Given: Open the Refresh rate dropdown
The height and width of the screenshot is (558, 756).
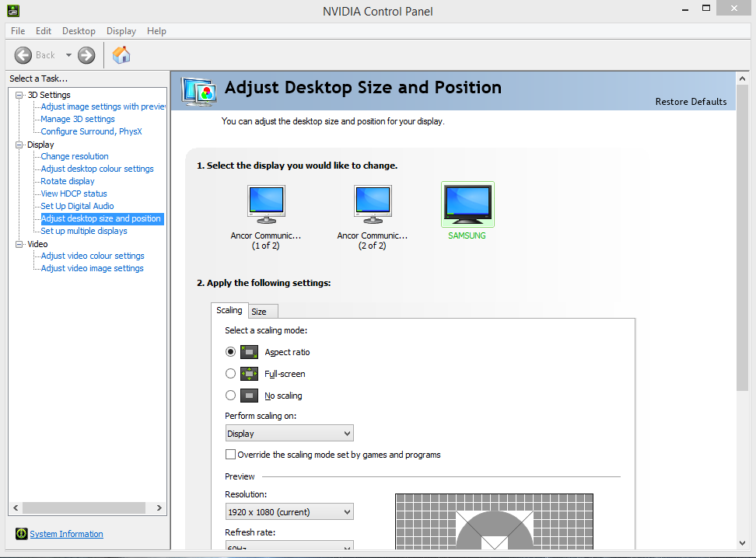Looking at the screenshot, I should coord(289,545).
